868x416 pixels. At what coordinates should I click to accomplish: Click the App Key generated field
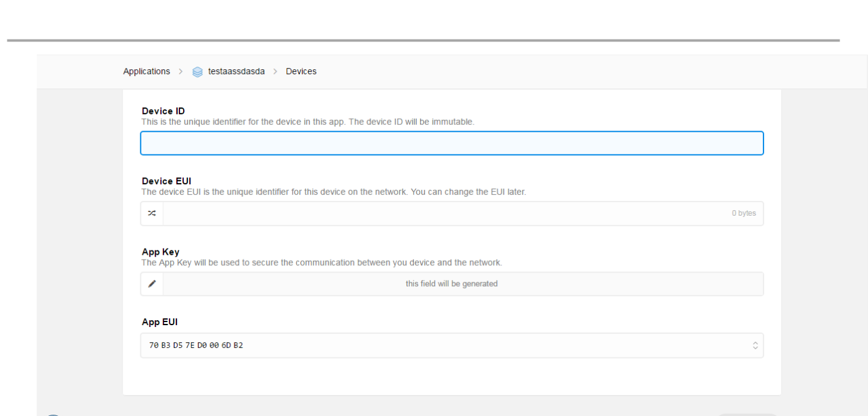click(x=452, y=284)
